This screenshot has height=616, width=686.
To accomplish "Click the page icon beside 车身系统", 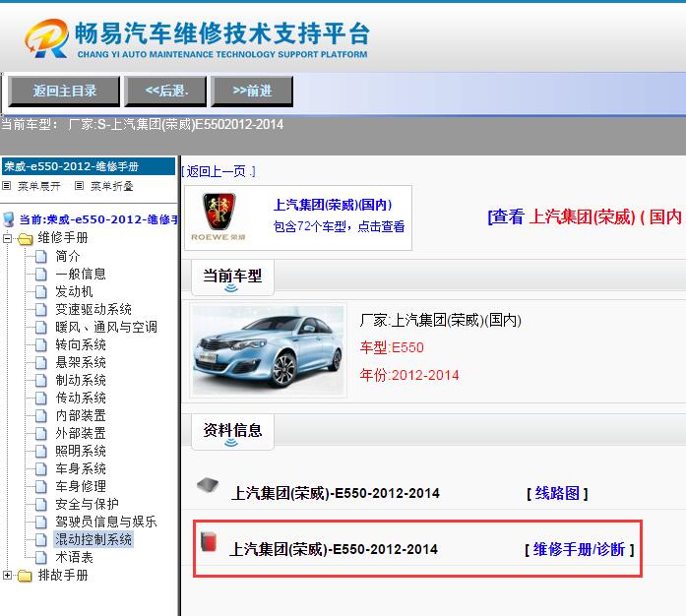I will click(41, 469).
